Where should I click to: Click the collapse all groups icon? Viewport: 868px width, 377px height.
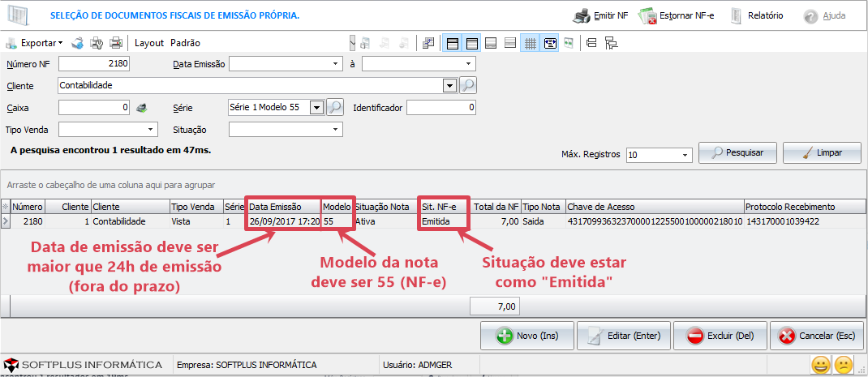point(591,43)
